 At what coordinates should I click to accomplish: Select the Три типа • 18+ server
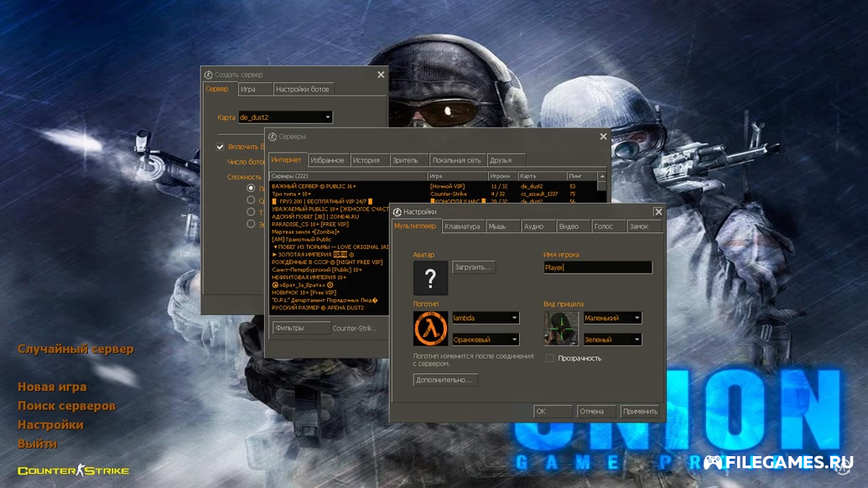pos(434,195)
